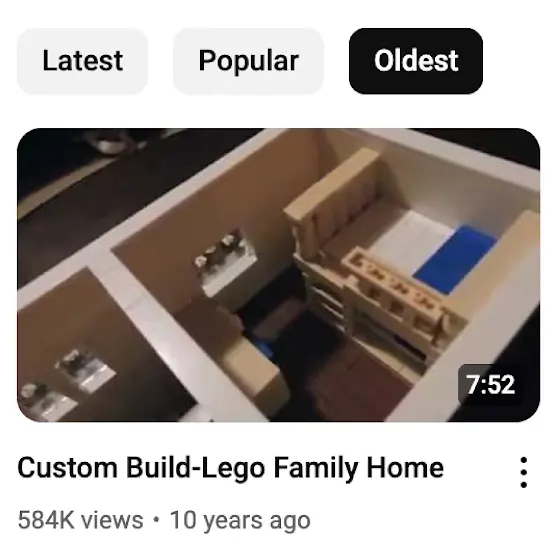Open the Lego Family Home video thumbnail
560x560 pixels.
279,275
